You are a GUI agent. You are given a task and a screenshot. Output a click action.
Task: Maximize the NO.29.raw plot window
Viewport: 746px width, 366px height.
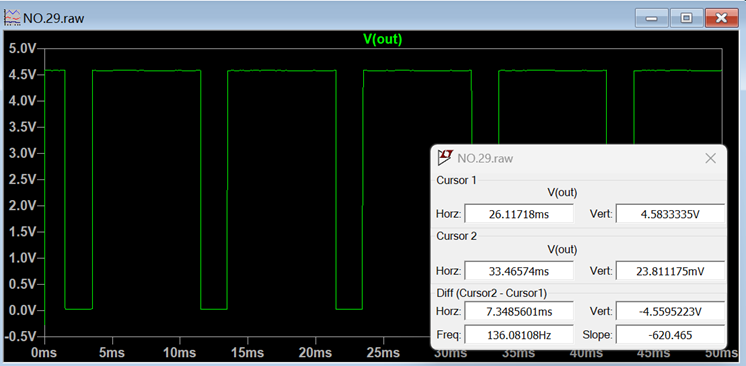(686, 18)
